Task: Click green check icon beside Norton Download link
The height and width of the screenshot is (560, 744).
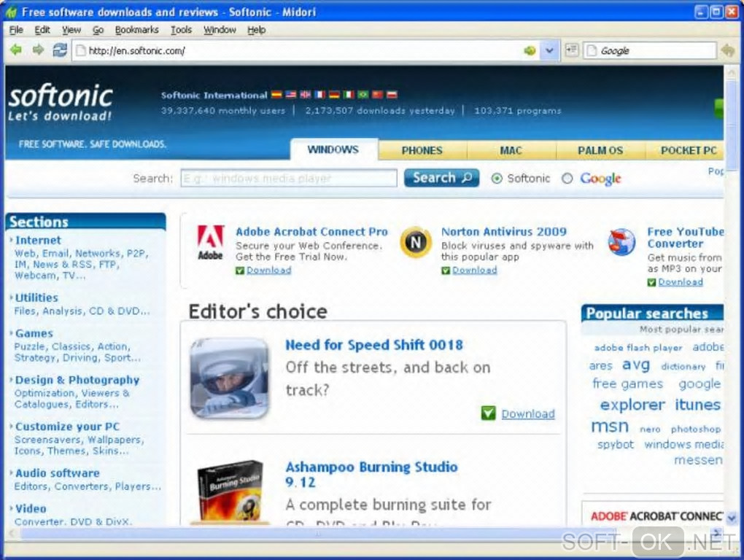Action: point(446,271)
